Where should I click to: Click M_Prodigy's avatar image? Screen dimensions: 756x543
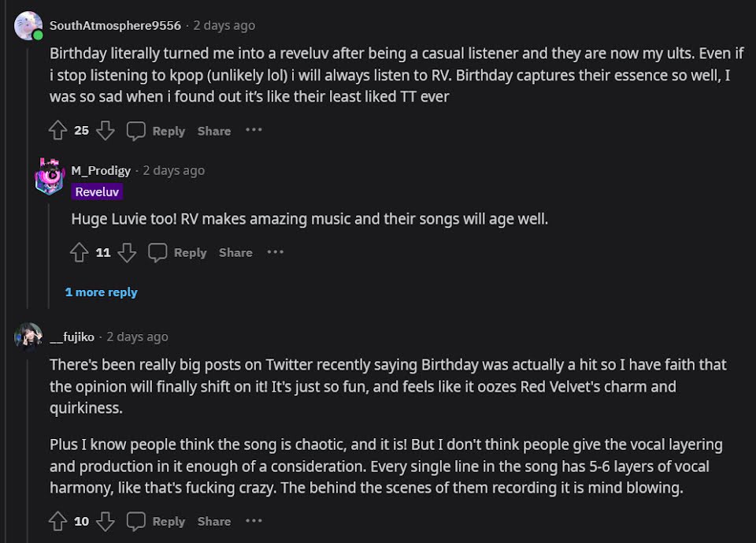(x=50, y=177)
